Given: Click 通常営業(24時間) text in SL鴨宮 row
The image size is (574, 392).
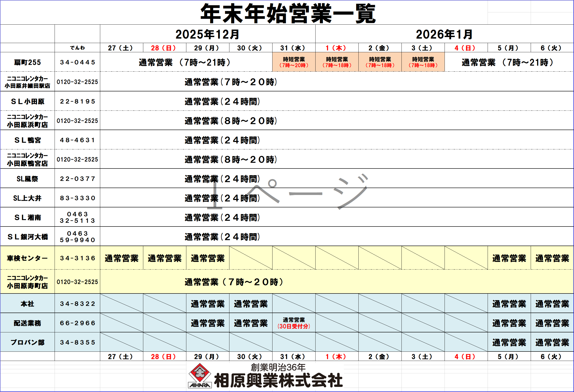Looking at the screenshot, I should [x=222, y=140].
